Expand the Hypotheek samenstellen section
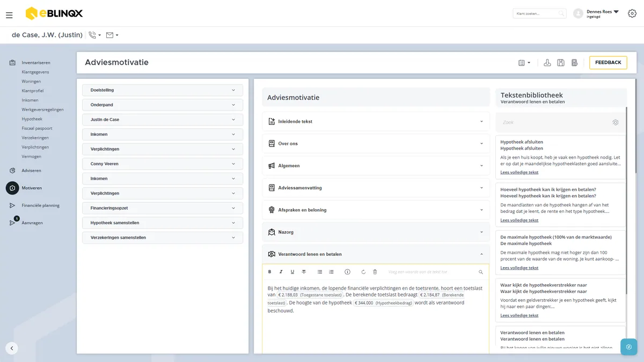 163,223
